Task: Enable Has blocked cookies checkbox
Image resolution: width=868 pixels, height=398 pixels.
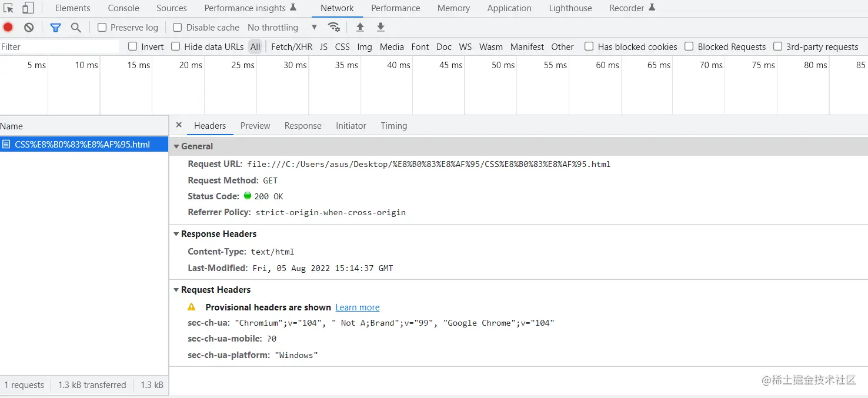Action: coord(589,46)
